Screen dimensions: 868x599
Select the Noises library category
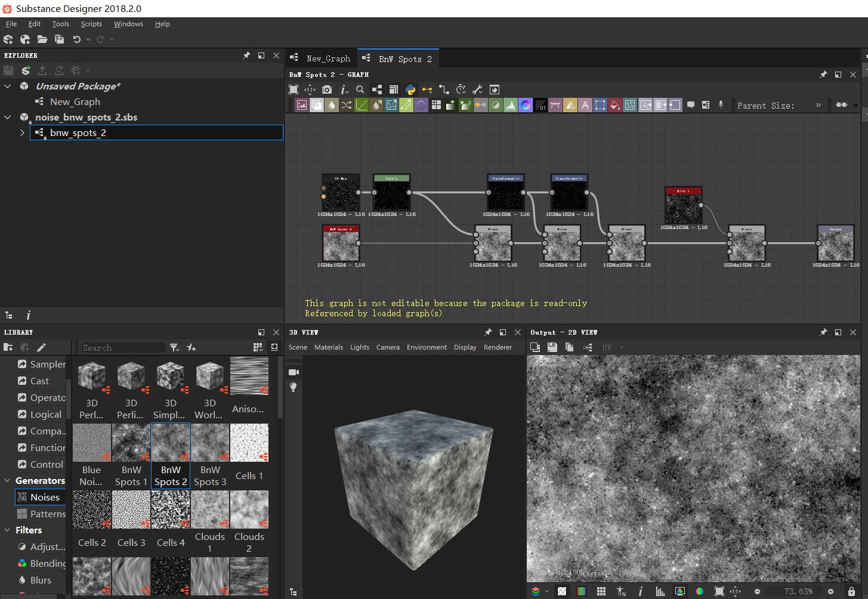[40, 497]
